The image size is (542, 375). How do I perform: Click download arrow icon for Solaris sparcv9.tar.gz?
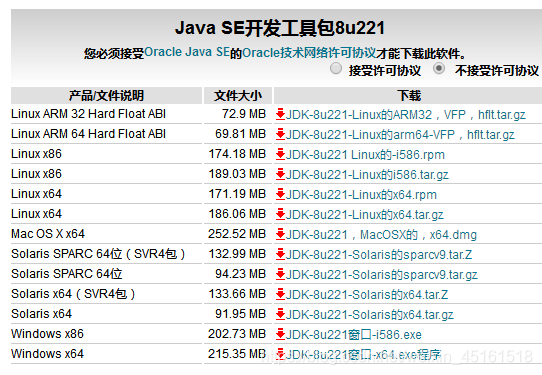(x=280, y=274)
